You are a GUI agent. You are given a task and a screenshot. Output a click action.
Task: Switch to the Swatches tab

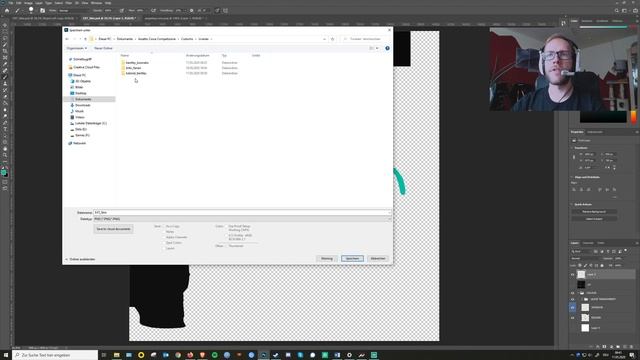point(587,21)
